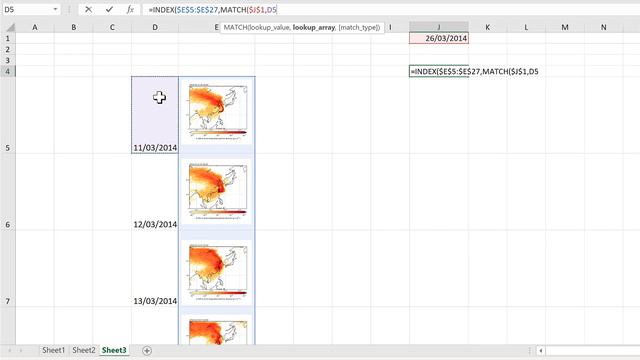Expand the Name Box dropdown arrow
Viewport: 640px width, 360px height.
pyautogui.click(x=55, y=9)
